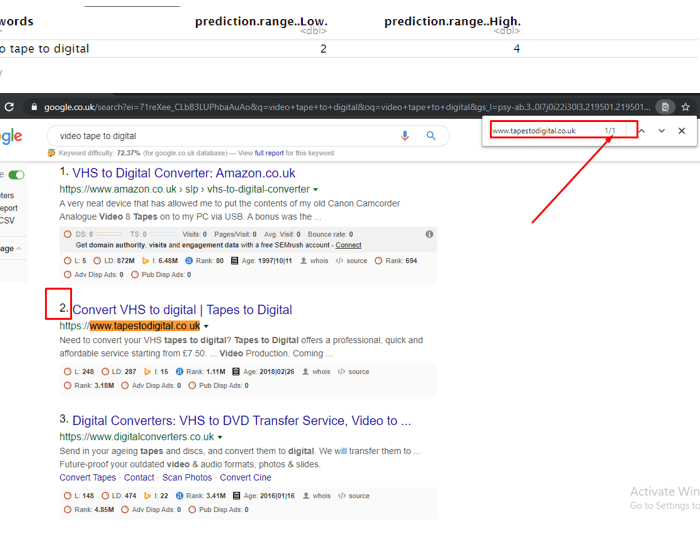
Task: Click whois for the digitalconverters result
Action: (317, 496)
